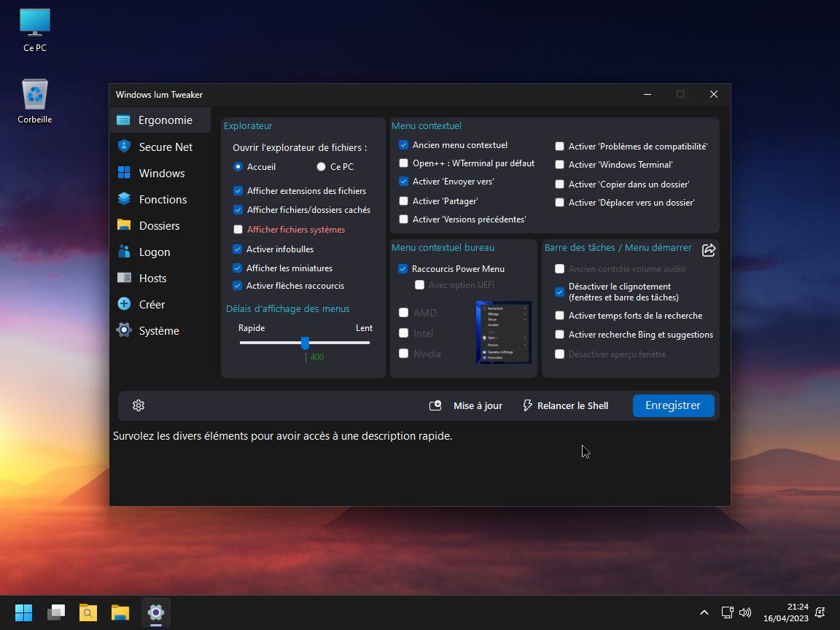
Task: Click the slider track near Rapide
Action: 246,342
